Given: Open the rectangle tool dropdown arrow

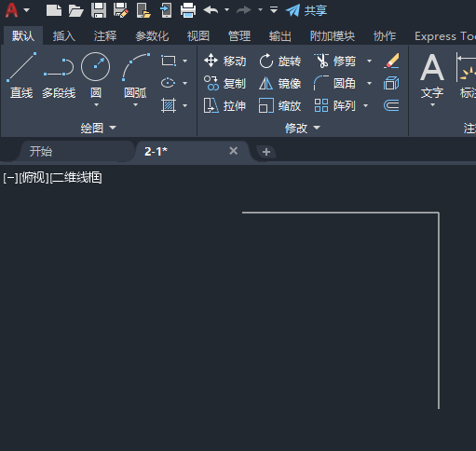Looking at the screenshot, I should (185, 61).
